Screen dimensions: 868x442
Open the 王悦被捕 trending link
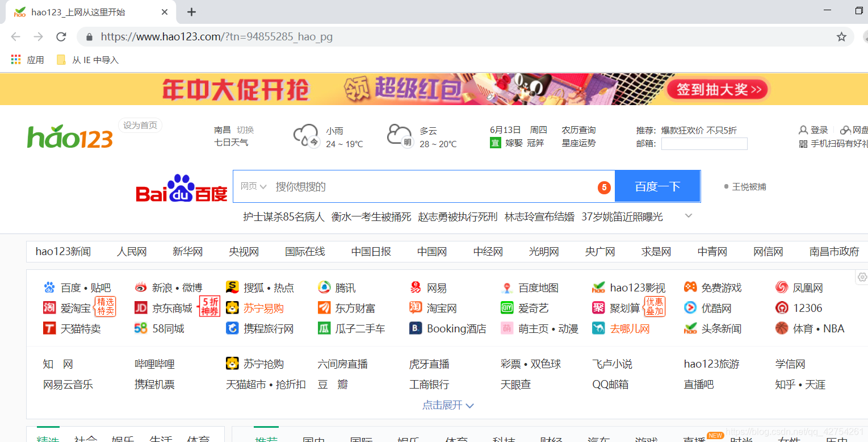tap(749, 186)
